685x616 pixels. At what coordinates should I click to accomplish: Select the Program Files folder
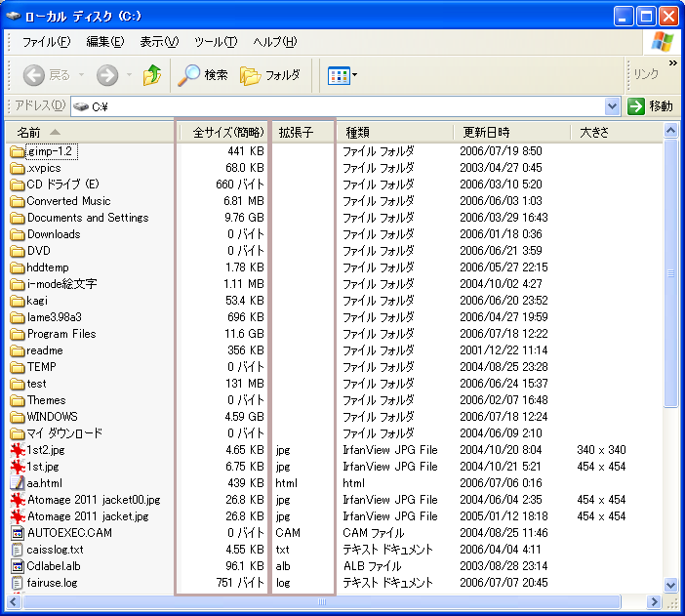pos(60,334)
